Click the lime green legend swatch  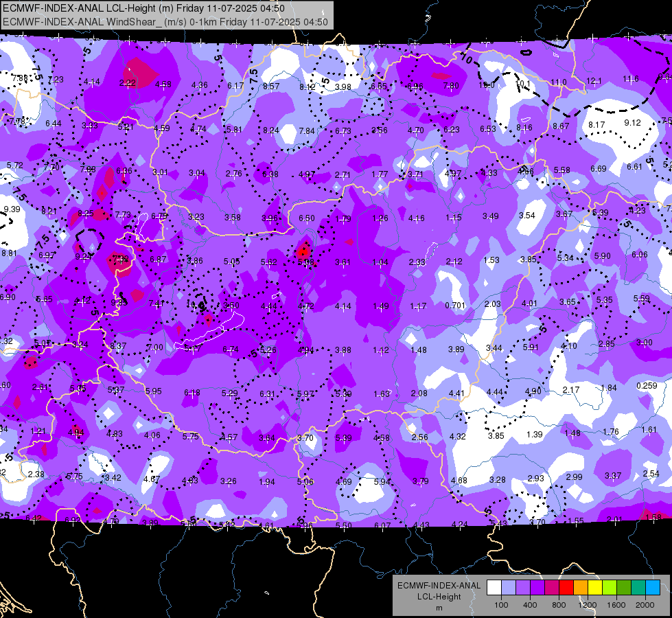[610, 588]
